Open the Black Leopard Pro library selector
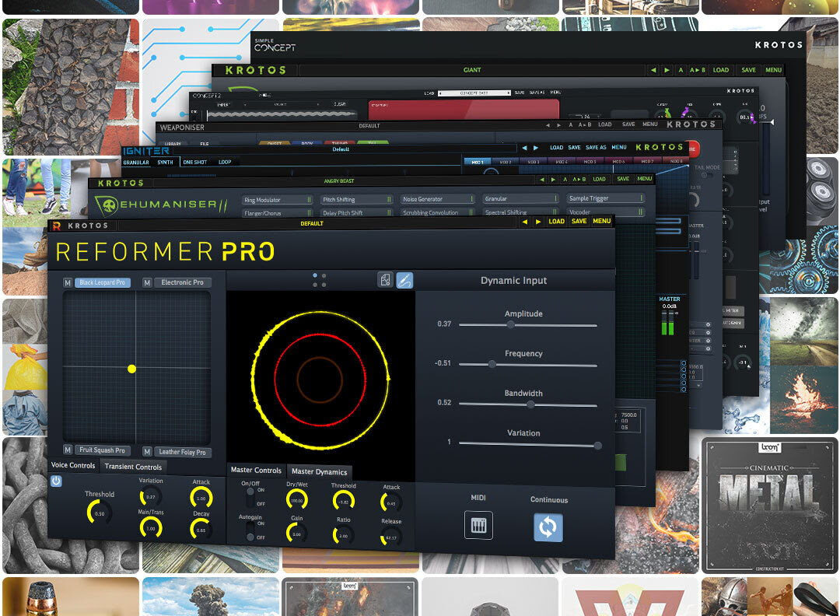Viewport: 840px width, 616px height. (x=103, y=282)
